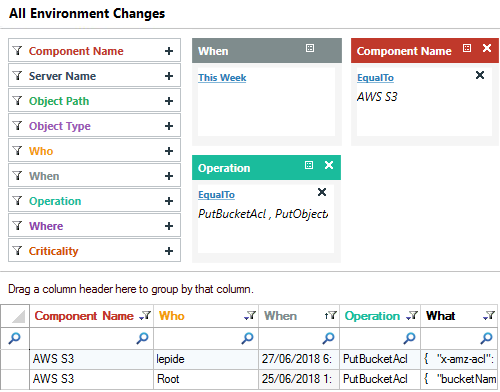Image resolution: width=500 pixels, height=392 pixels.
Task: Open filter dropdown on Who column header
Action: point(250,315)
